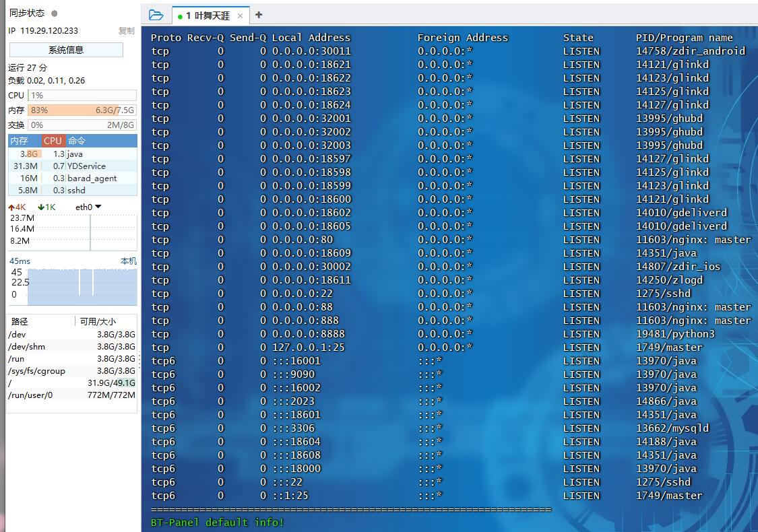Screen dimensions: 758x532
Task: Open the eth0 network interface dropdown
Action: 88,207
